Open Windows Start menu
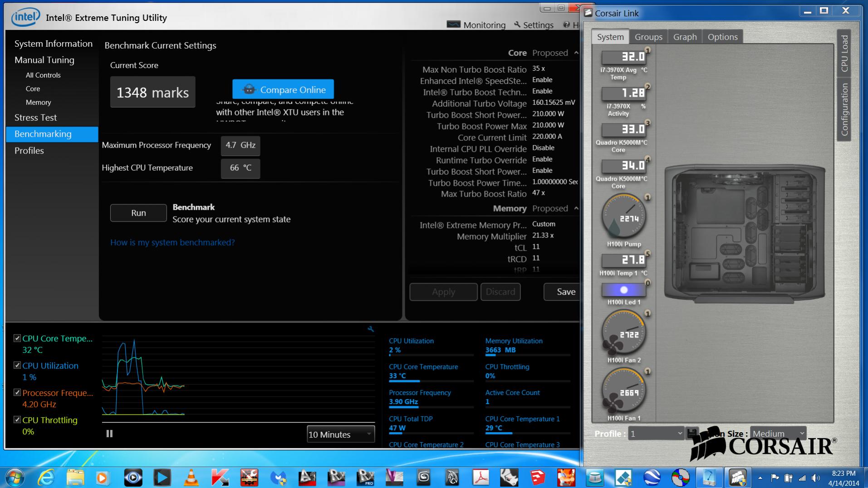This screenshot has height=488, width=868. click(x=14, y=477)
